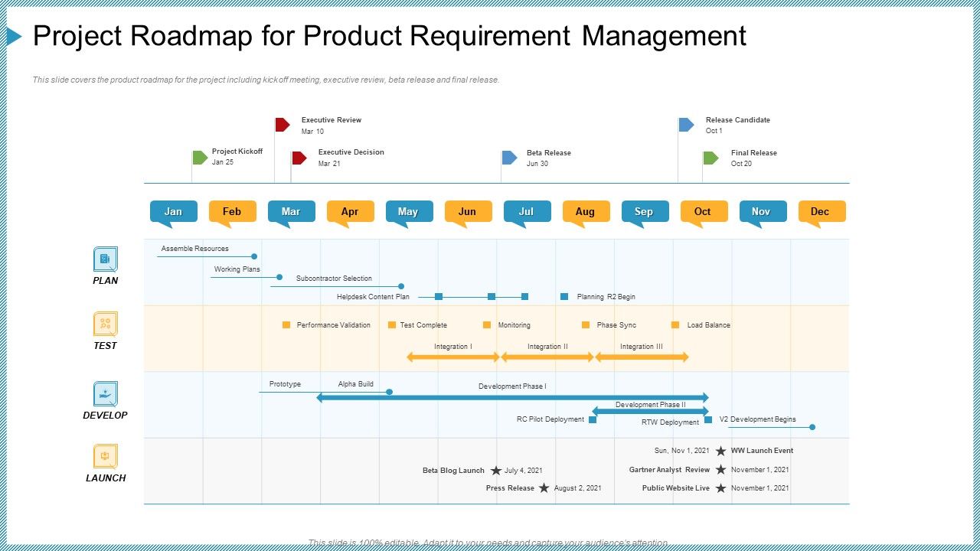Click the LAUNCH row label
Image resolution: width=980 pixels, height=551 pixels.
tap(106, 478)
